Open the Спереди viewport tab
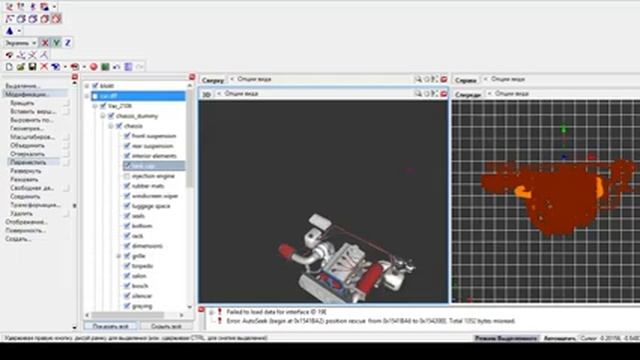Viewport: 640px width, 360px height. click(x=468, y=94)
